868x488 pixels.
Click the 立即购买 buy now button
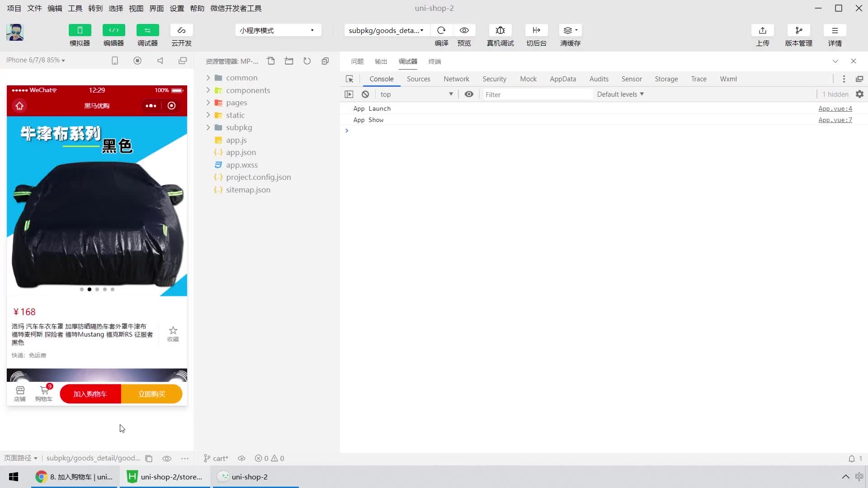(x=153, y=394)
